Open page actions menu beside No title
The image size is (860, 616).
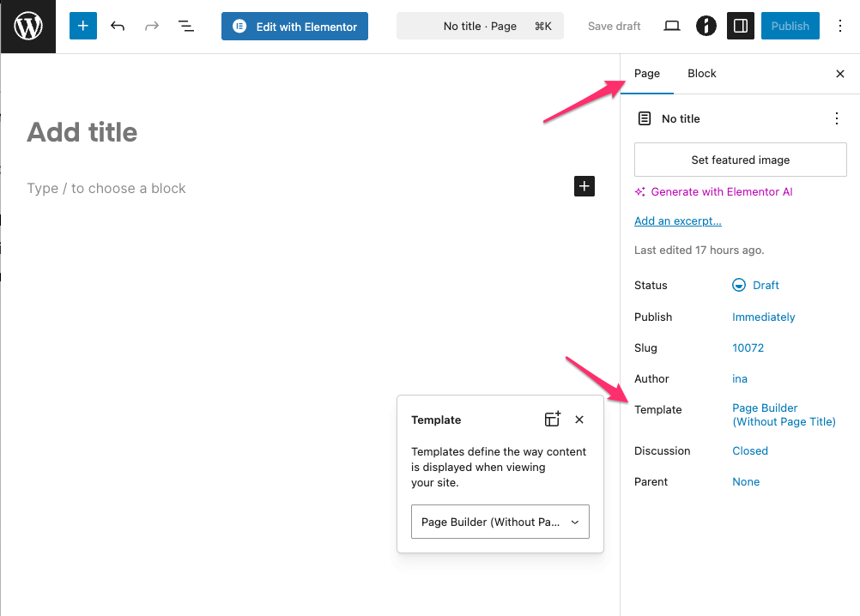(x=837, y=119)
